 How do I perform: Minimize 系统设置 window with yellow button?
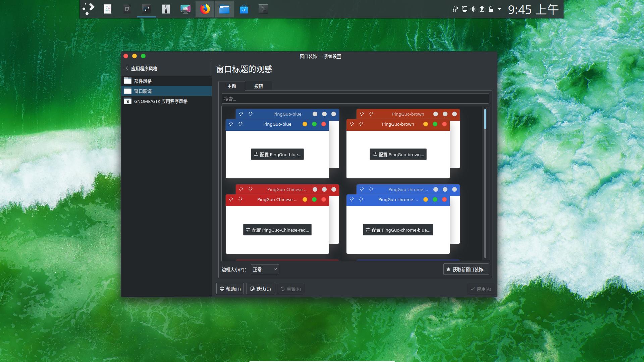(x=135, y=56)
